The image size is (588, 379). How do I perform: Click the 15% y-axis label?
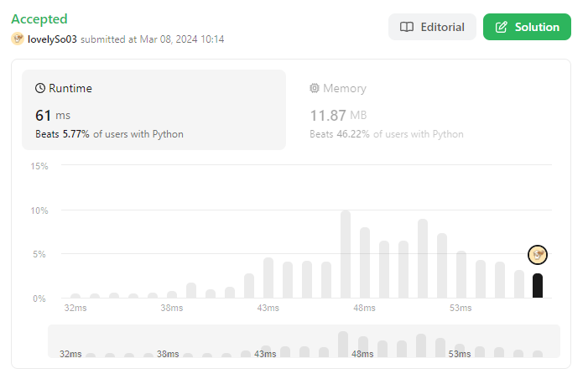click(39, 166)
